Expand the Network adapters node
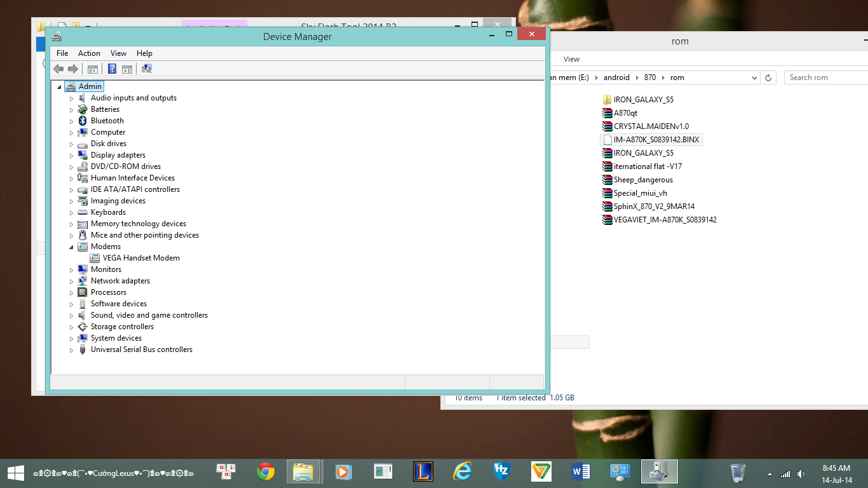The width and height of the screenshot is (868, 488). [x=71, y=281]
